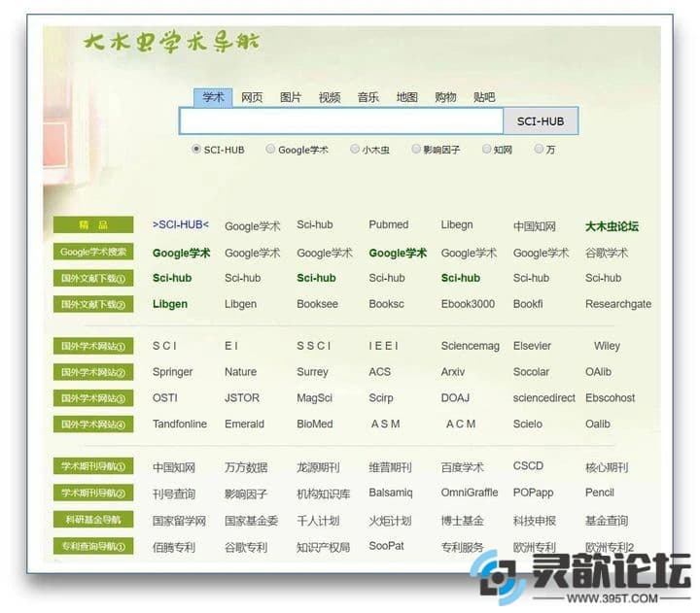Open the Socolar link

click(x=531, y=372)
